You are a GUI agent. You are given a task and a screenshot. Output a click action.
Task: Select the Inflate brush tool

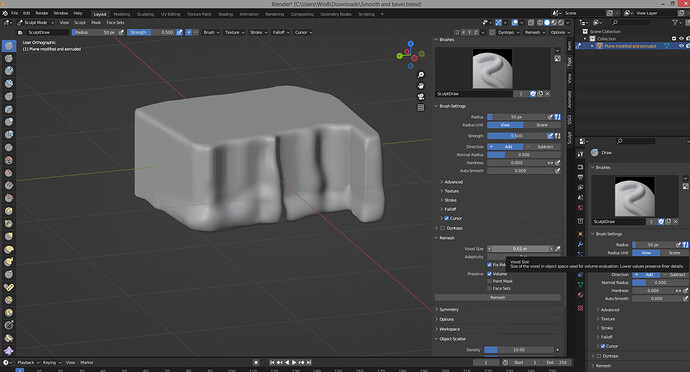click(9, 122)
